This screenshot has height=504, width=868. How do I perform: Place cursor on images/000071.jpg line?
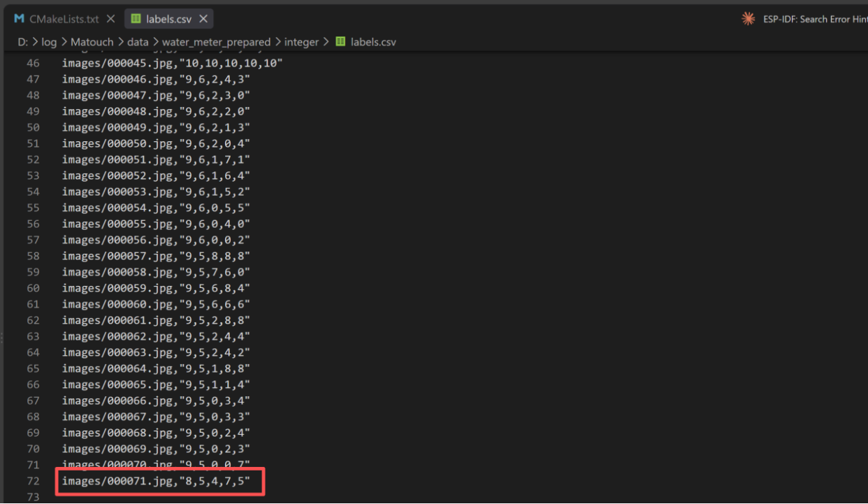click(156, 481)
